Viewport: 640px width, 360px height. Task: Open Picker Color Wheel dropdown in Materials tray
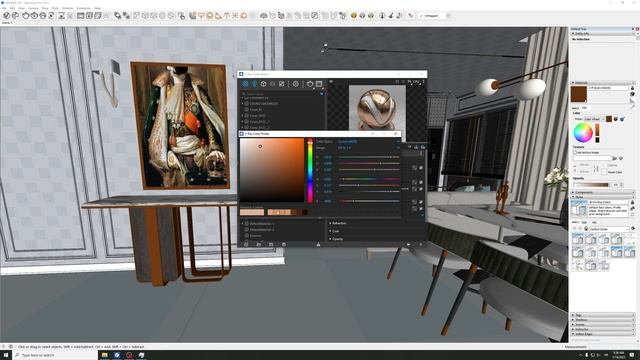tap(594, 119)
